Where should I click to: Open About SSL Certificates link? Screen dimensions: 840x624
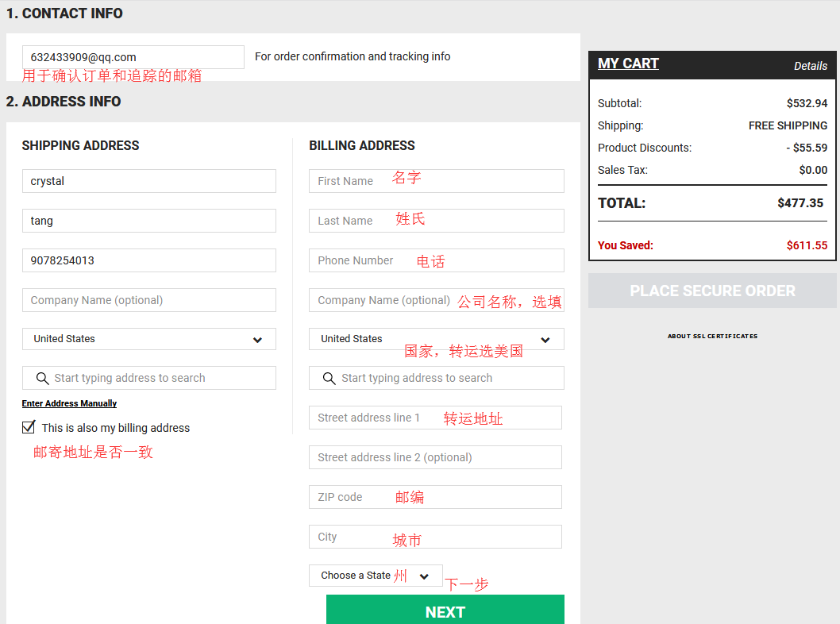pos(712,336)
